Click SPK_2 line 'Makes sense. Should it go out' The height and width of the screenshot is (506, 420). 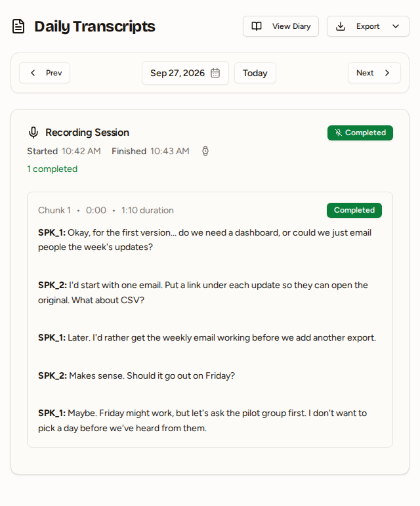[x=136, y=375]
